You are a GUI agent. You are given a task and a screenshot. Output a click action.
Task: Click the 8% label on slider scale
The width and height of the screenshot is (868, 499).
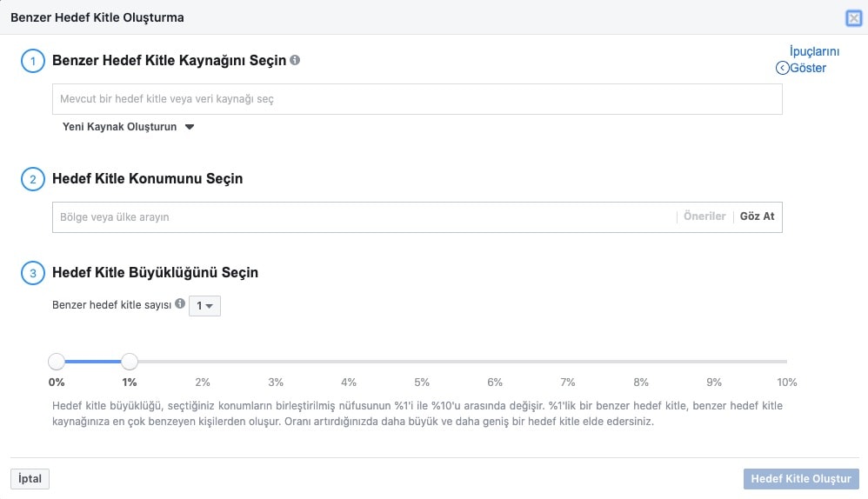pos(641,383)
